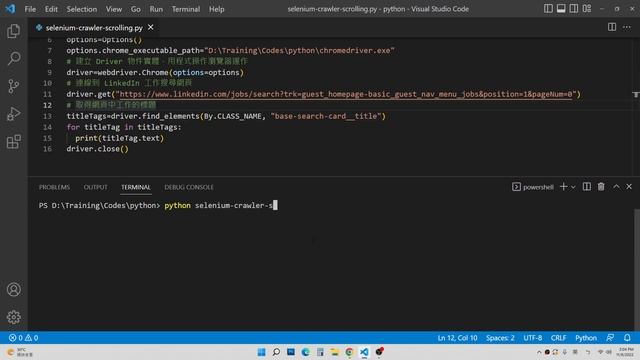Screen dimensions: 640x360
Task: Place cursor on line 16 driver.close()
Action: point(98,149)
